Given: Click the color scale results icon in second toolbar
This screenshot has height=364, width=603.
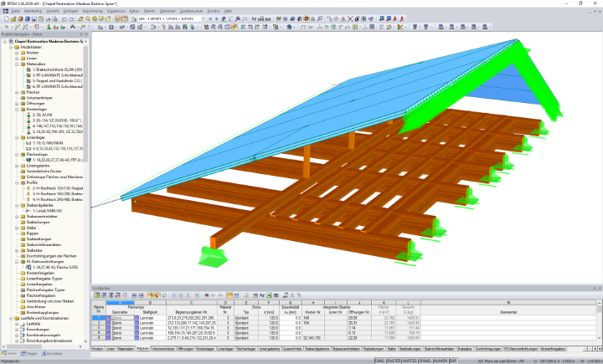Looking at the screenshot, I should 400,27.
